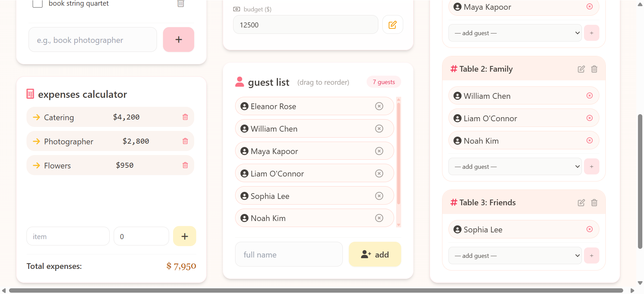Open the add guest selector under Maya Kapoor's table
The image size is (644, 294).
coord(515,33)
